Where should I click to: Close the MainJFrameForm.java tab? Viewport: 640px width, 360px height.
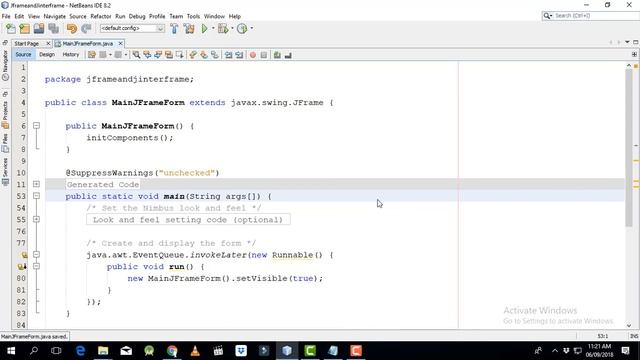click(120, 43)
